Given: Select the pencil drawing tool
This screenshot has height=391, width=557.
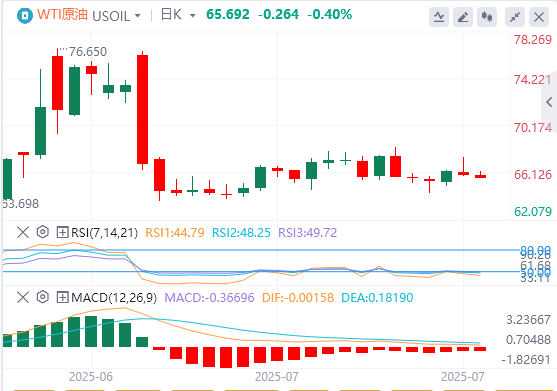Looking at the screenshot, I should pyautogui.click(x=463, y=17).
